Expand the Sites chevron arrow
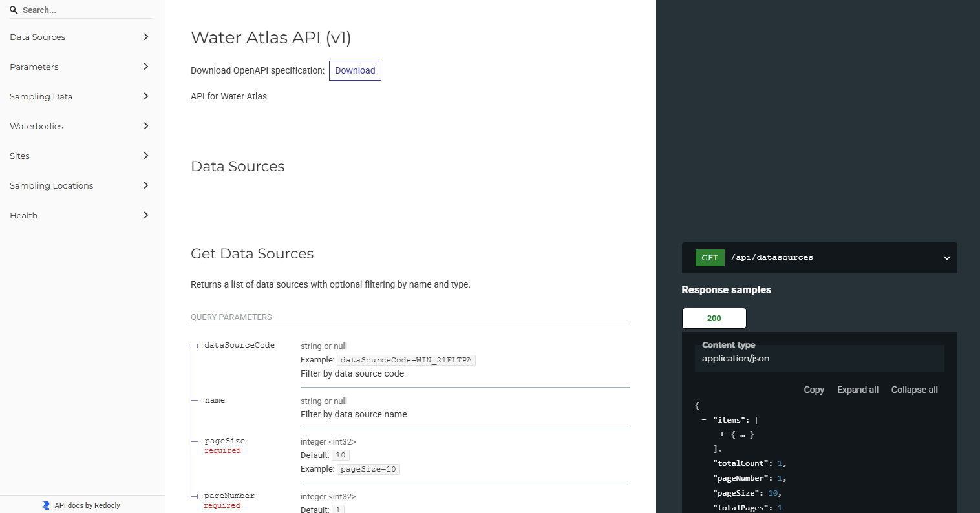The height and width of the screenshot is (513, 980). (146, 156)
